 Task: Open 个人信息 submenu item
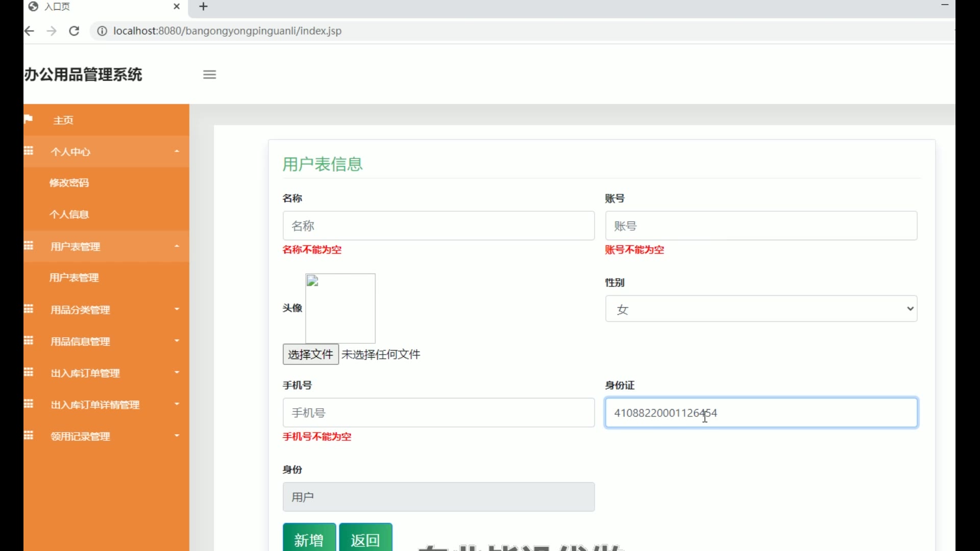[69, 214]
